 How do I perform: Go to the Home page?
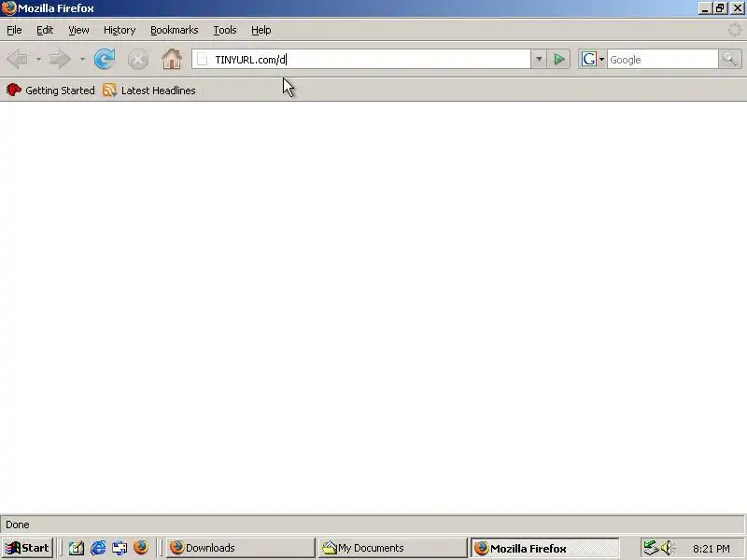pyautogui.click(x=172, y=59)
